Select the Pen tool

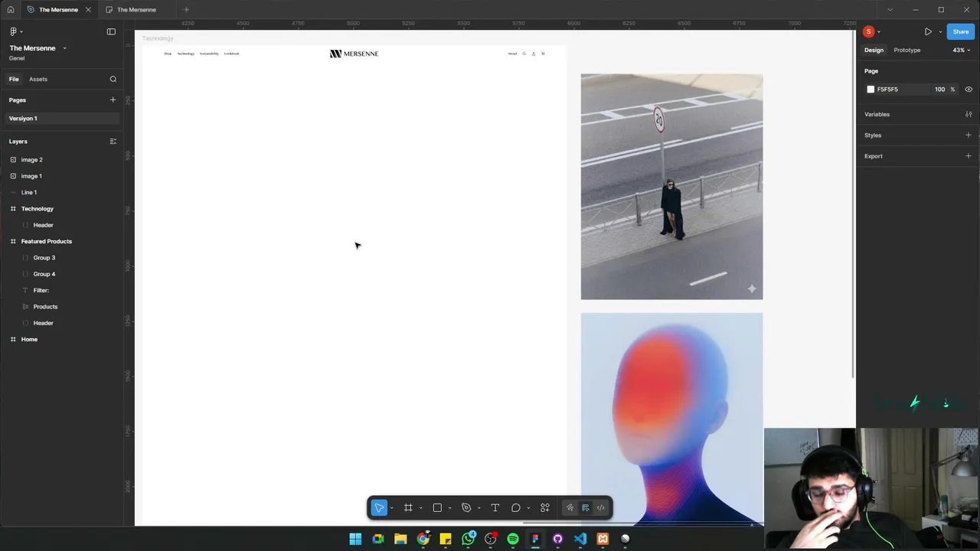466,508
